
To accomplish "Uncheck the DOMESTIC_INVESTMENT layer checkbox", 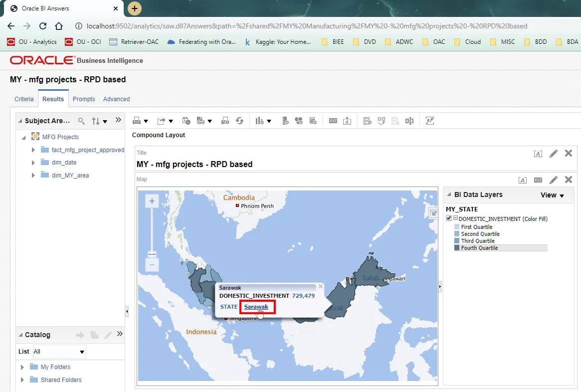I will (449, 218).
